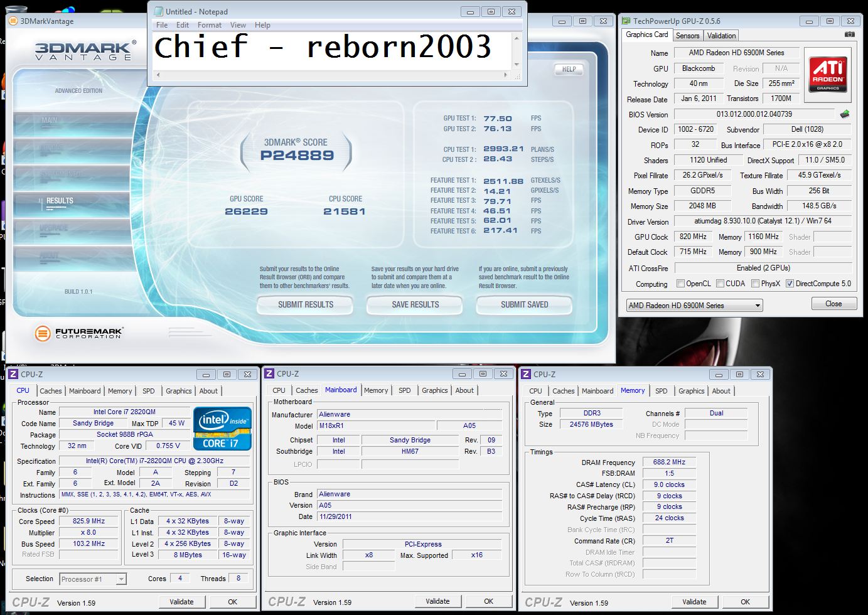This screenshot has width=868, height=615.
Task: Click the GPU-Z screenshot camera icon
Action: tap(849, 35)
